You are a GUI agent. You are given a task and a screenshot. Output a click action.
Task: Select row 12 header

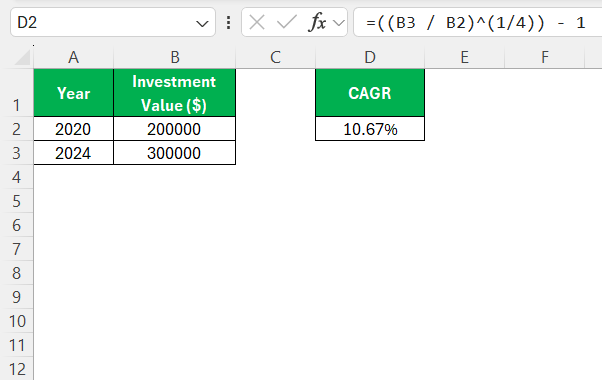pos(17,368)
